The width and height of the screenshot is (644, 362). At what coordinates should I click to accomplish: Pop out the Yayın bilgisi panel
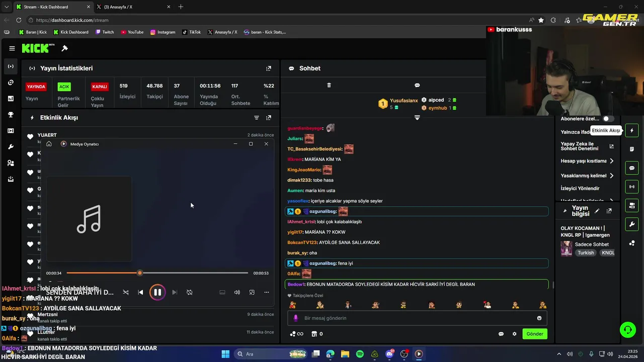(609, 211)
